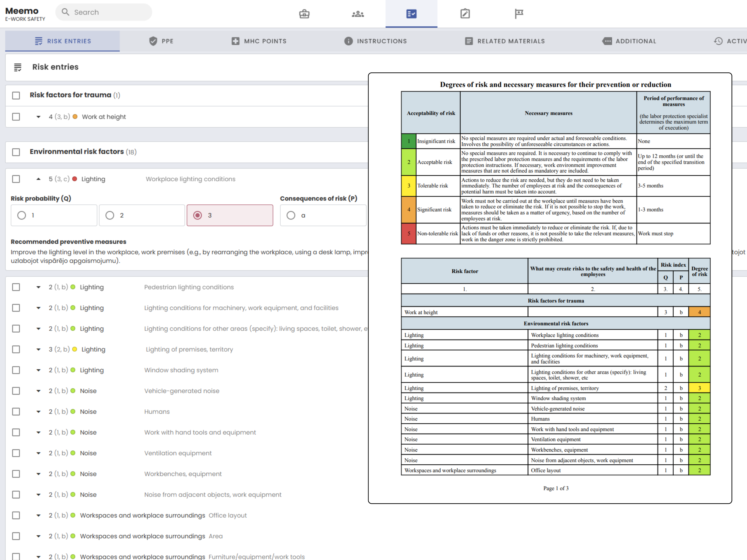Open the briefcase icon in top navigation

coord(304,14)
